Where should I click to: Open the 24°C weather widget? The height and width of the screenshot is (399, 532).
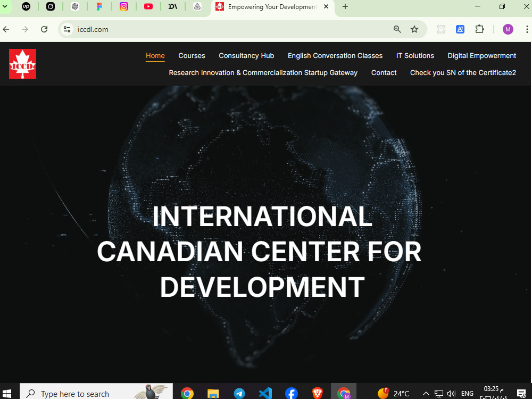[x=393, y=393]
